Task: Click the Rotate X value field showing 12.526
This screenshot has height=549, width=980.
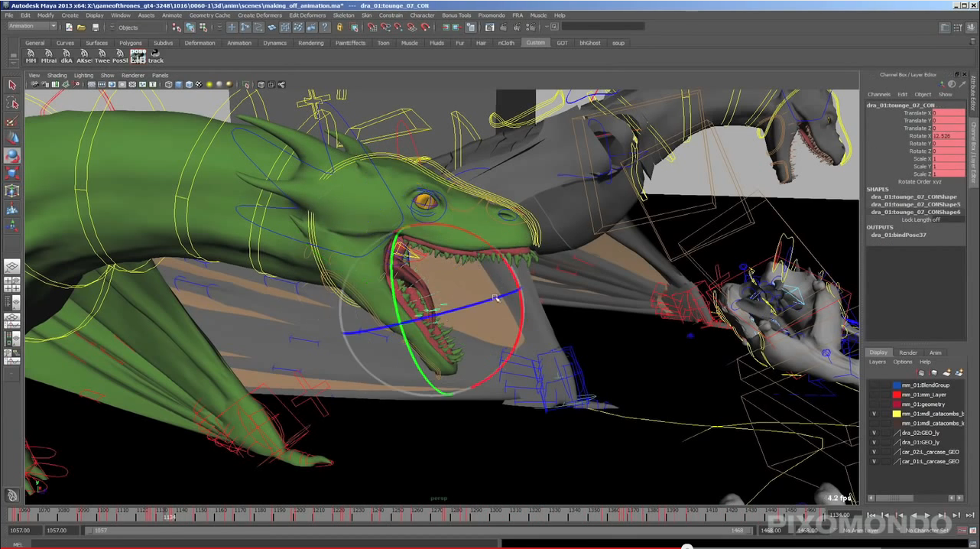Action: [x=948, y=135]
